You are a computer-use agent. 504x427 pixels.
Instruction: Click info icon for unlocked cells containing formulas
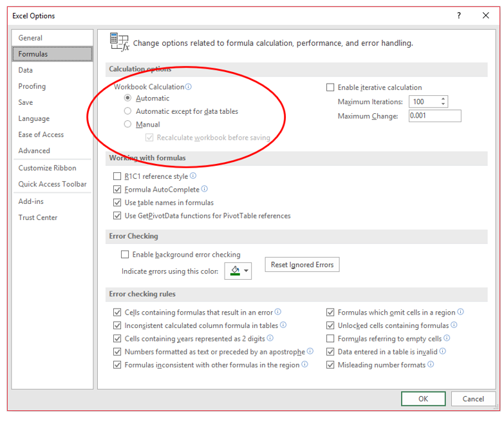[454, 325]
